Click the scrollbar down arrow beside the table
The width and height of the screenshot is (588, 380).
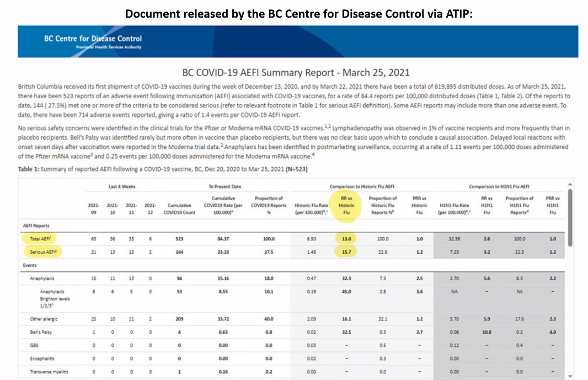coord(570,376)
